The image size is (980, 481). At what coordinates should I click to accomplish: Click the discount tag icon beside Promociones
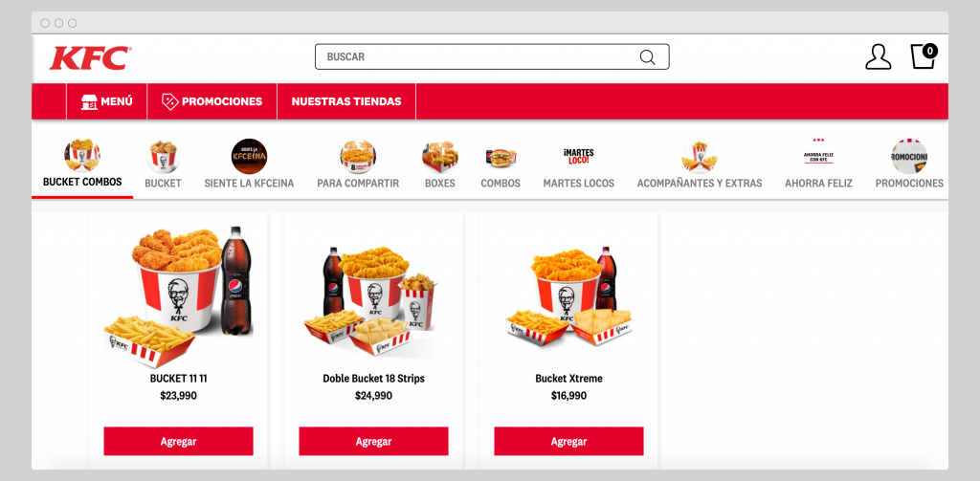click(170, 101)
